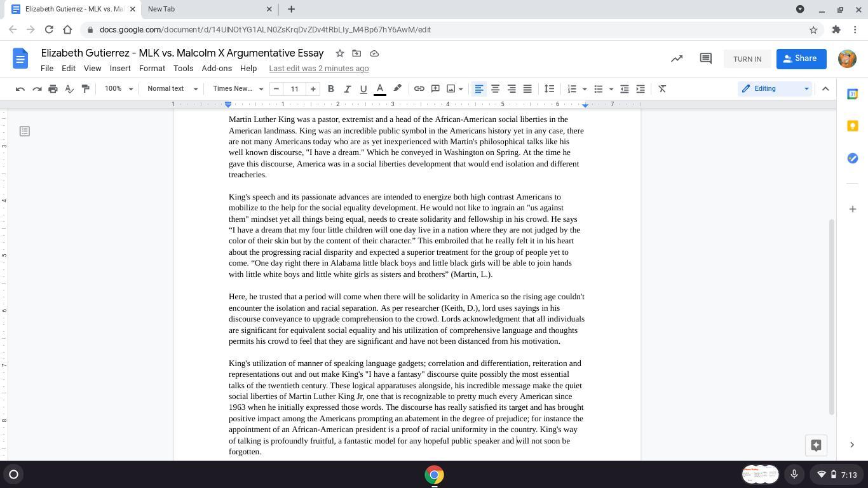
Task: Open highlight color picker
Action: click(x=397, y=89)
